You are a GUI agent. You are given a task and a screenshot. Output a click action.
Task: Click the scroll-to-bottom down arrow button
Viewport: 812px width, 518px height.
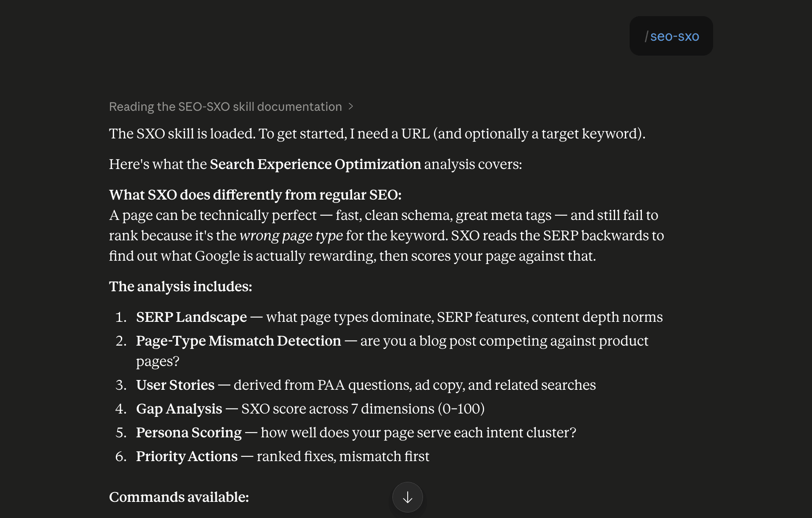point(407,497)
